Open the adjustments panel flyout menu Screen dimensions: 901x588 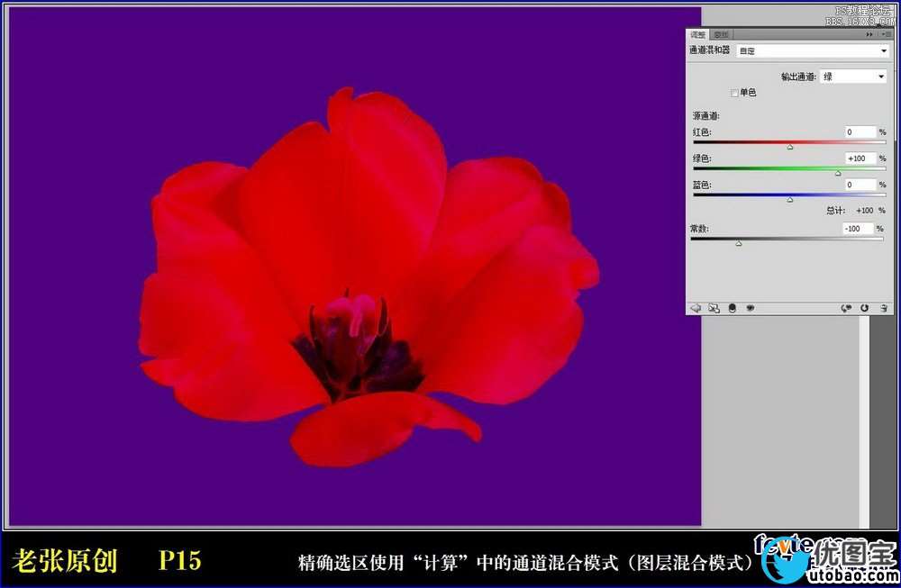point(886,35)
